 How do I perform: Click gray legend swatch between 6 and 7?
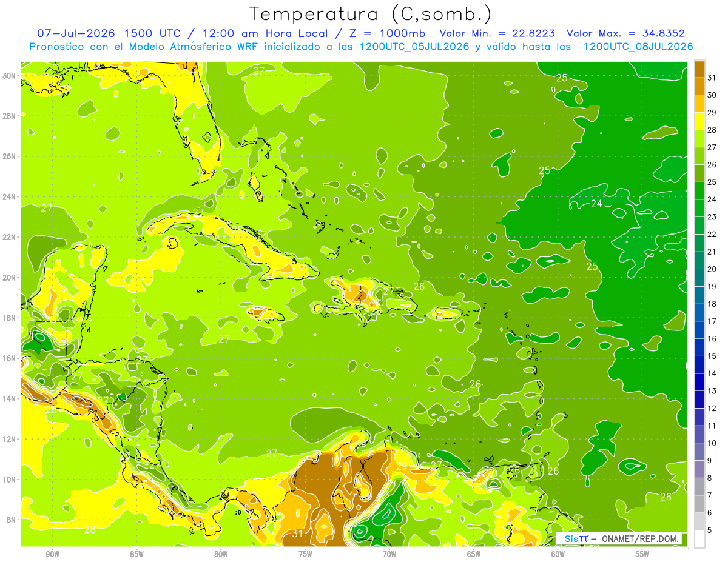click(x=699, y=504)
